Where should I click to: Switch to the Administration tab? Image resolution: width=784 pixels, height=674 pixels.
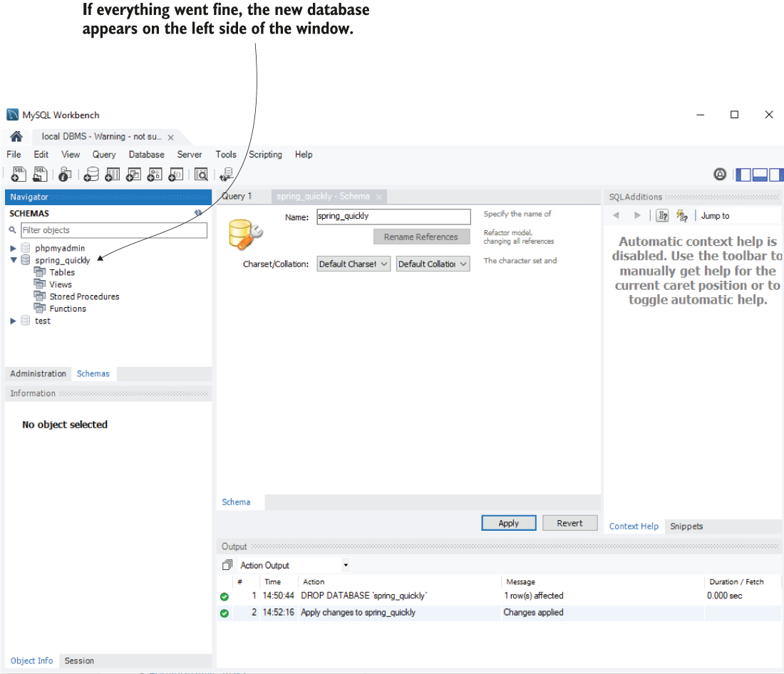coord(38,374)
